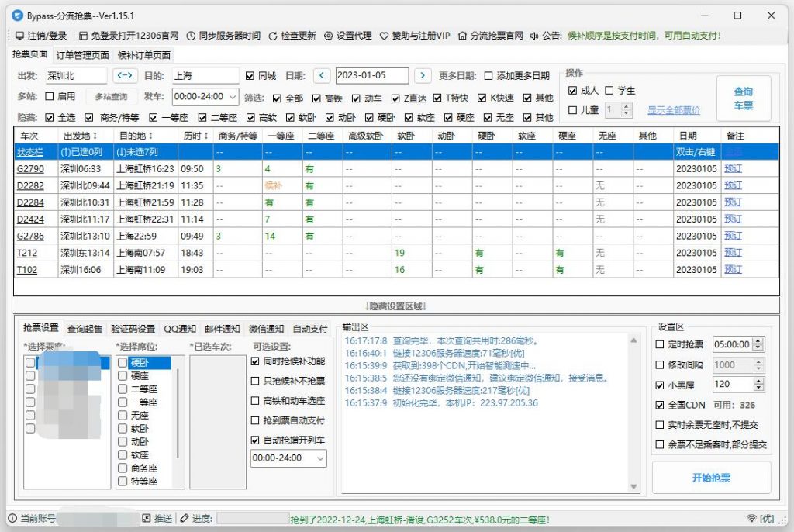Screen dimensions: 794x532
Task: Click the 赞助与注册VIP heart icon
Action: (x=384, y=34)
